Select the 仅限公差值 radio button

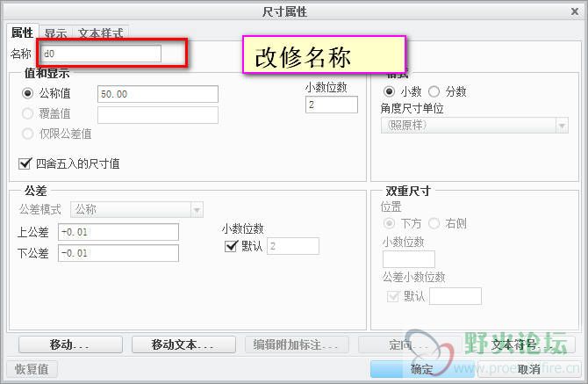click(27, 134)
